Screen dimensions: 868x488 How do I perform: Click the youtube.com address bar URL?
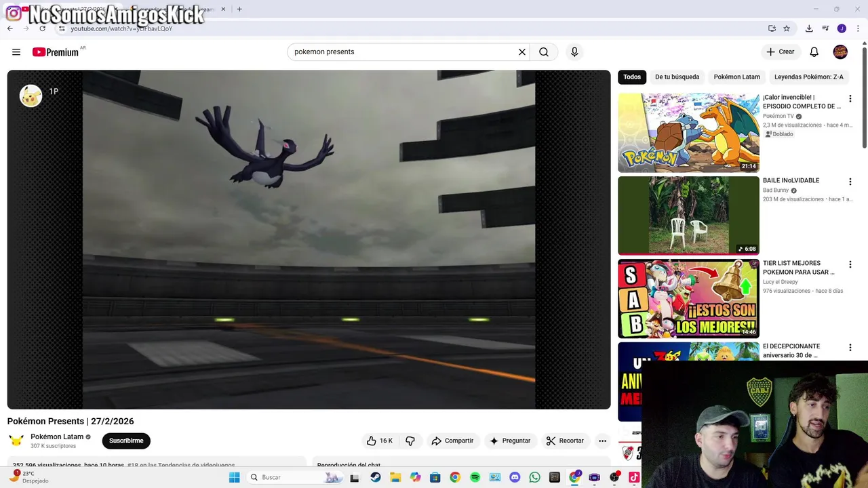tap(121, 28)
